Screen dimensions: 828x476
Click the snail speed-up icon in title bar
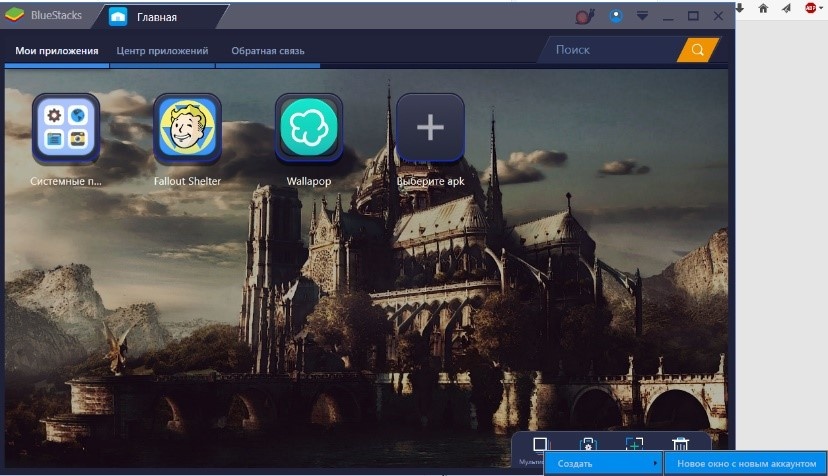click(585, 16)
